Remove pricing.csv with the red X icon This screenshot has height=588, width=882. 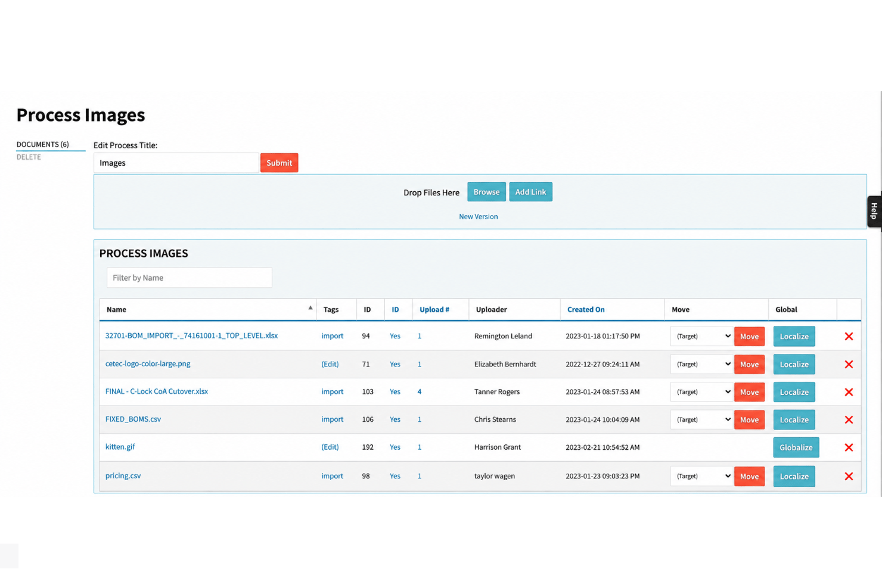coord(849,477)
